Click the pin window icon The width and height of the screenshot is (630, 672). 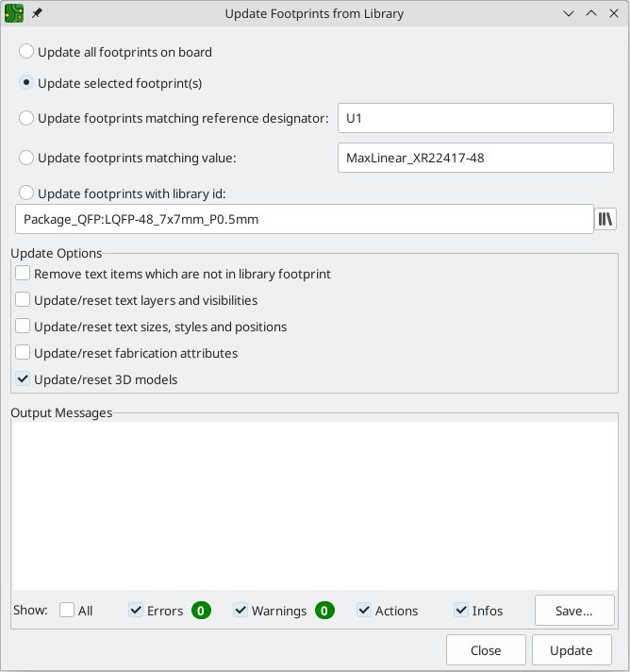38,14
